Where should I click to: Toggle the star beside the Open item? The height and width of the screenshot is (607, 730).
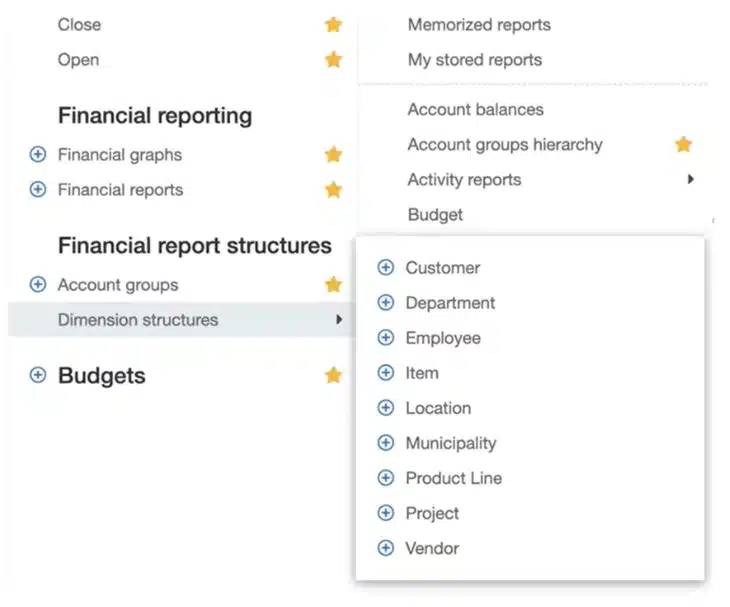point(333,60)
